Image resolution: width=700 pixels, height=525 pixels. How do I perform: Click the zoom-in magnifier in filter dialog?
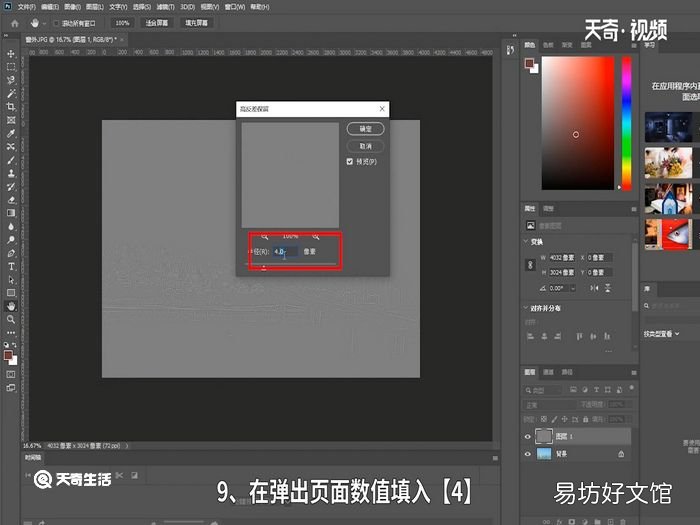(x=316, y=236)
